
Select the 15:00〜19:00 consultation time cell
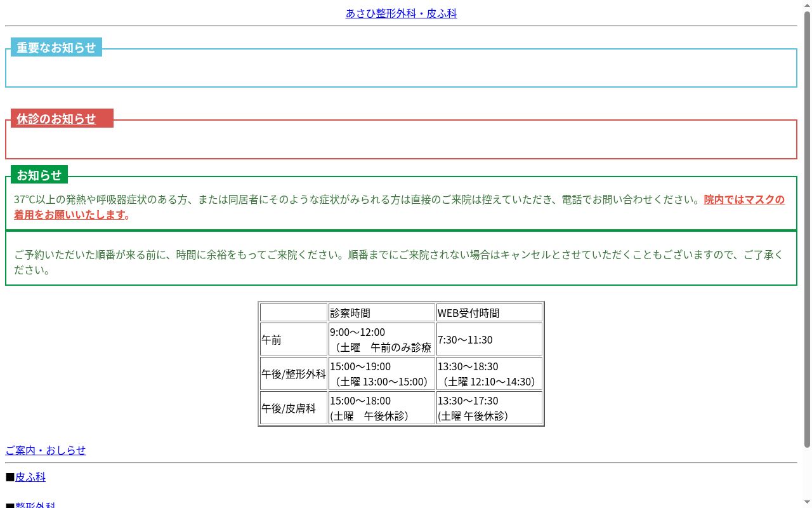pos(382,374)
